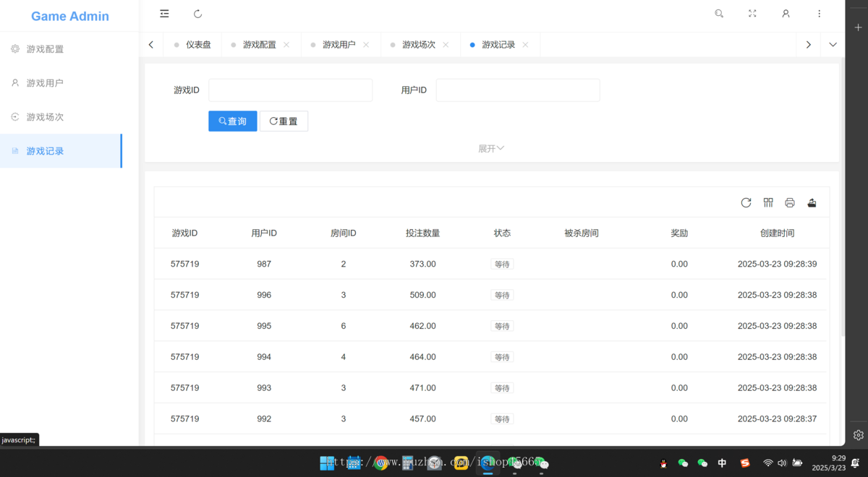Open the Windows Start button
This screenshot has height=477, width=868.
pyautogui.click(x=328, y=463)
